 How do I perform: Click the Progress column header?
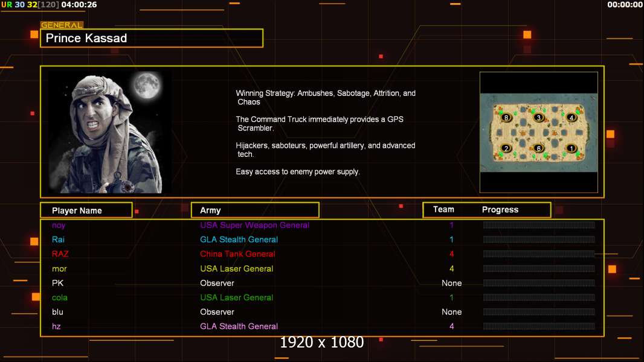[x=500, y=209]
